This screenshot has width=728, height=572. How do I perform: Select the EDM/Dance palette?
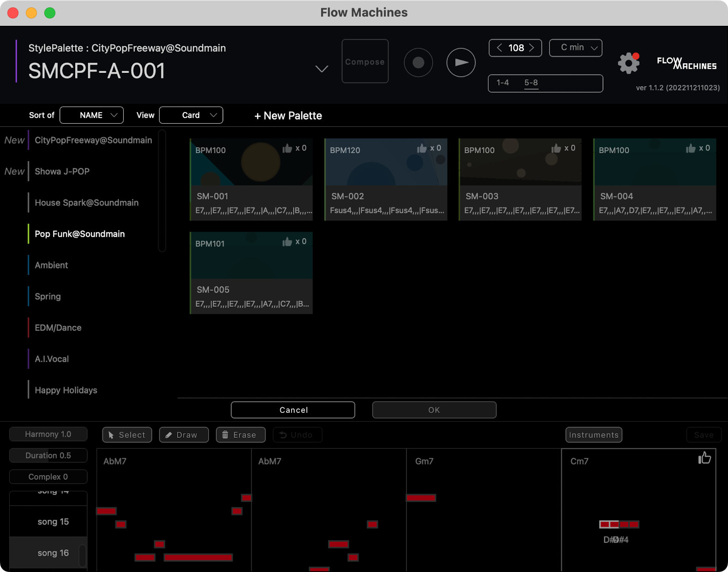coord(58,328)
